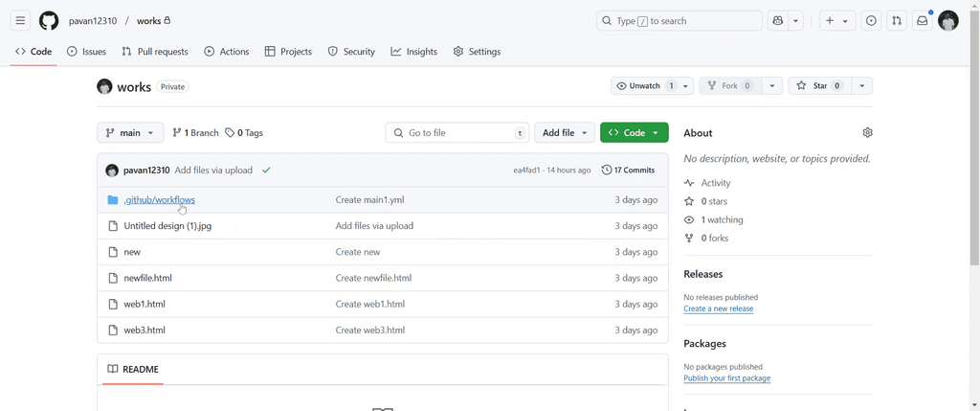Switch to the Security tab
Screen dimensions: 980x411
click(351, 52)
